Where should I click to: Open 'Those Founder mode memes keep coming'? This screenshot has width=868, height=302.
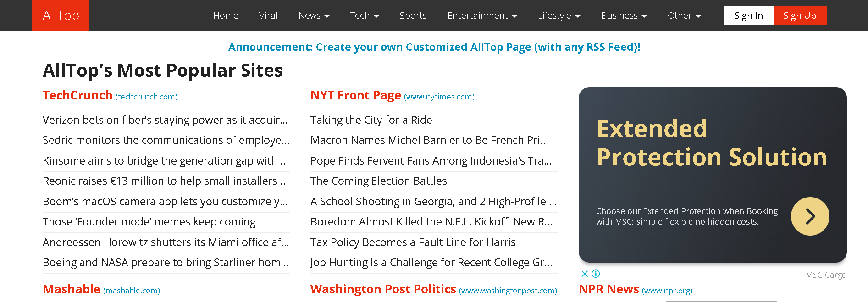[x=149, y=222]
